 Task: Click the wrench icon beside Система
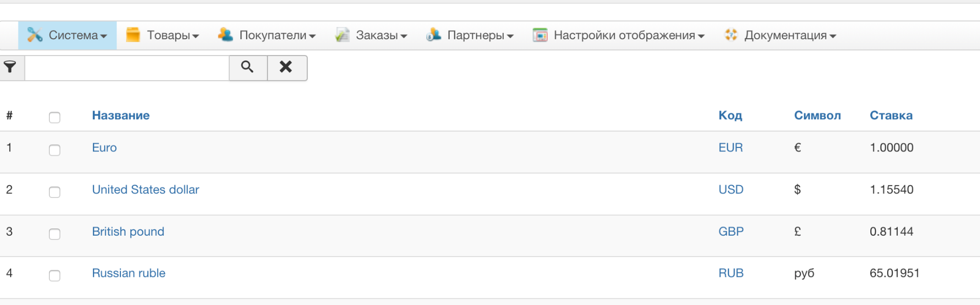click(35, 35)
